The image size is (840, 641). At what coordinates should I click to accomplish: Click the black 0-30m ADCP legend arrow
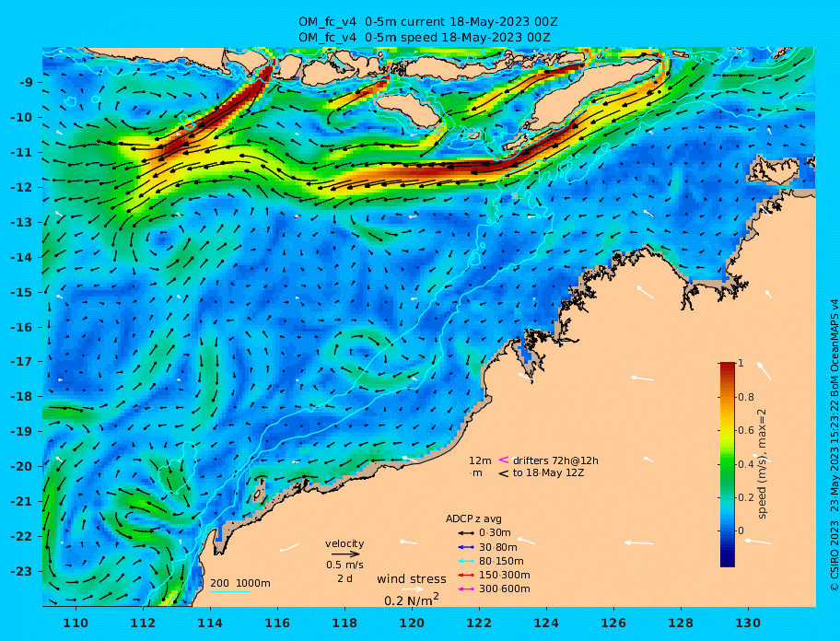(466, 533)
